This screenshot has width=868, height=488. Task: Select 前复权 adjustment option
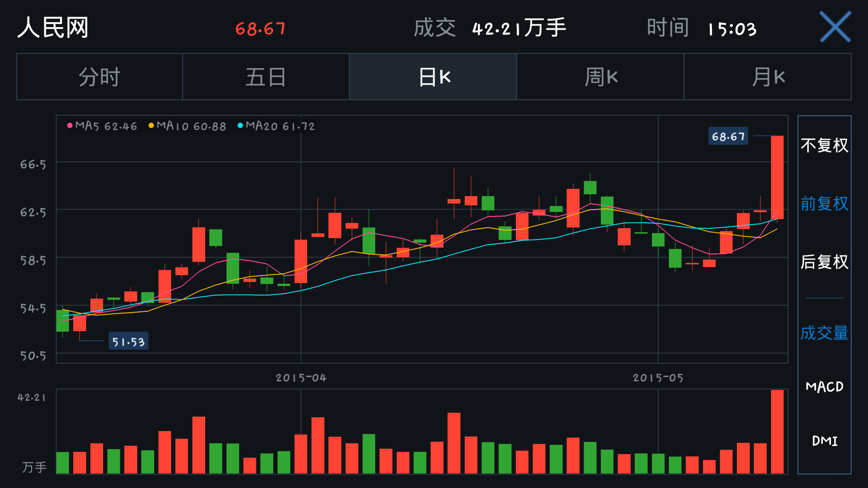pyautogui.click(x=824, y=204)
